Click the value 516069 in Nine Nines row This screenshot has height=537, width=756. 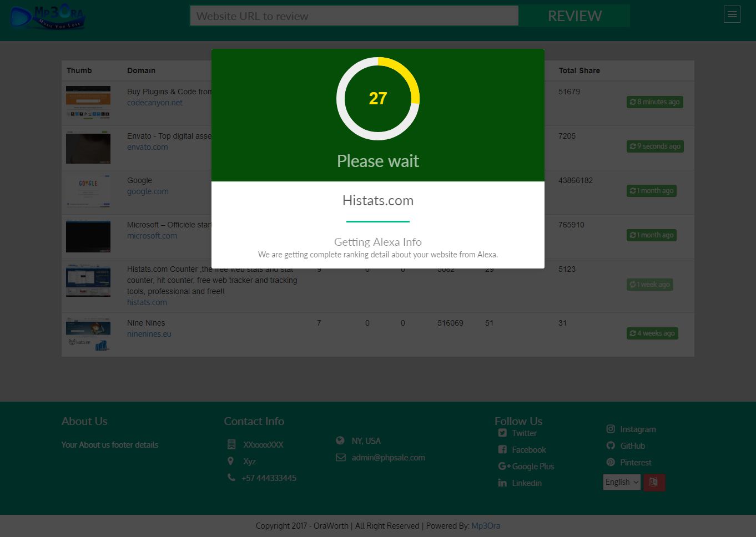(x=450, y=323)
